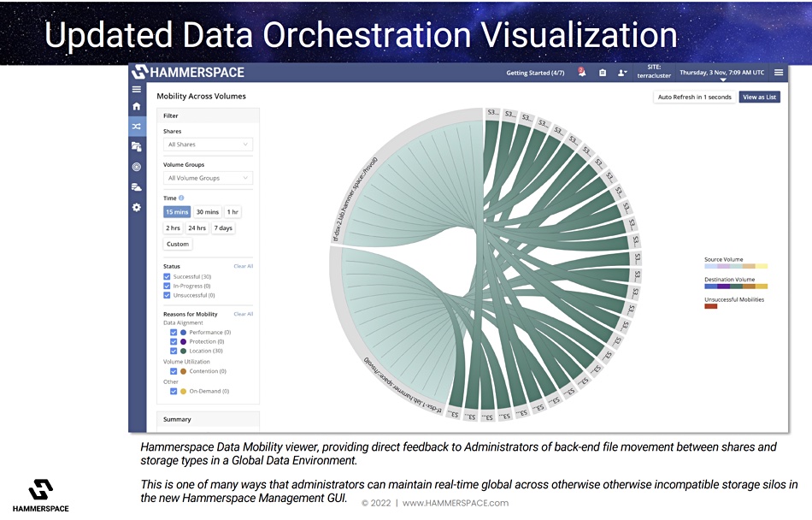Uncheck the Performance (0) reason checkbox
Viewport: 812px width, 520px height.
click(174, 333)
